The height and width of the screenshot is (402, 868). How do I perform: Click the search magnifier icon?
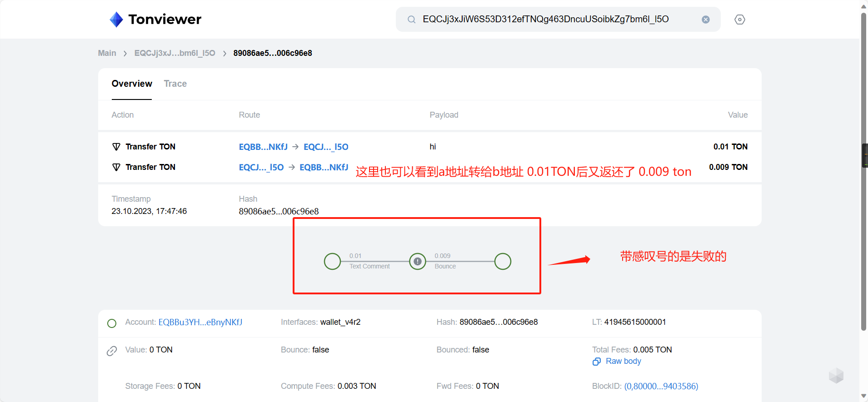tap(411, 20)
